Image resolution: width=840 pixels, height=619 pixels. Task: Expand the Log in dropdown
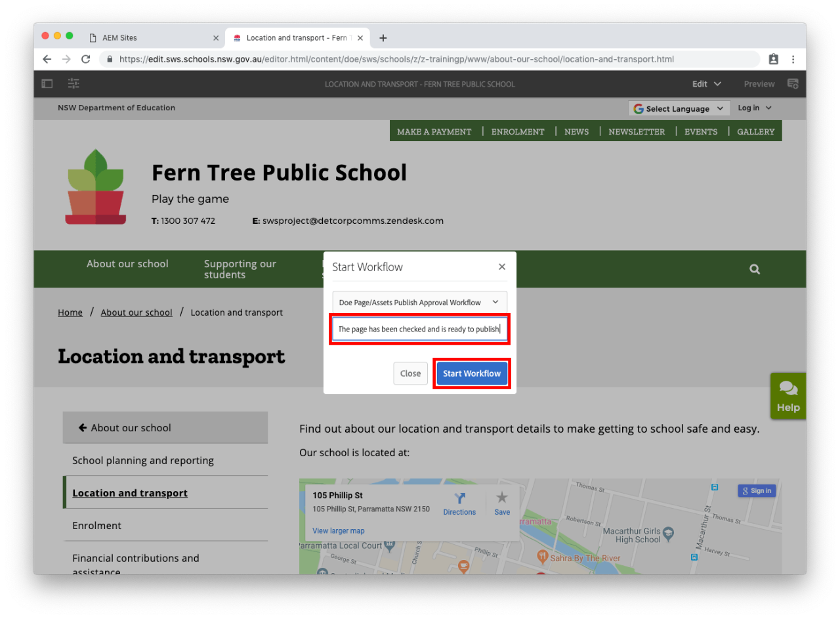coord(755,108)
